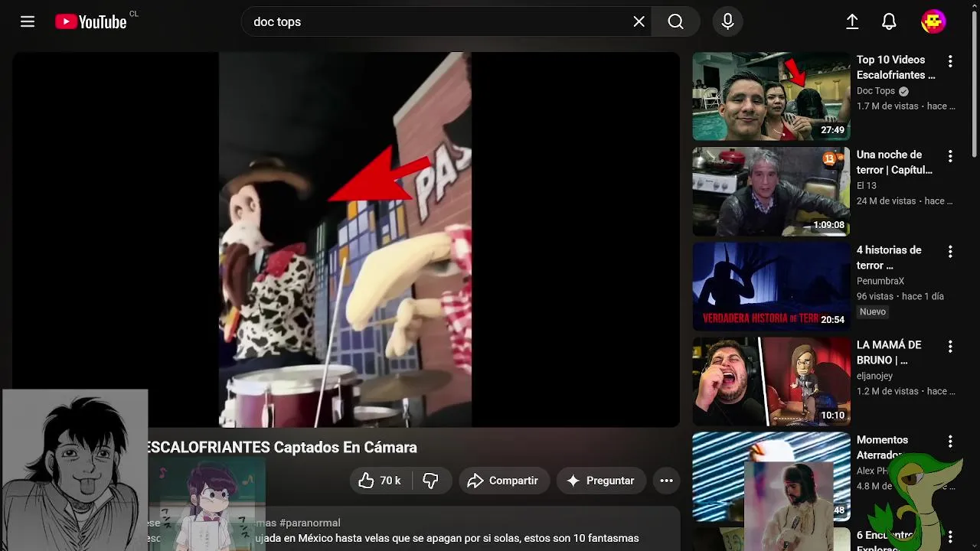Click the Preguntar button
Image resolution: width=980 pixels, height=551 pixels.
(601, 481)
